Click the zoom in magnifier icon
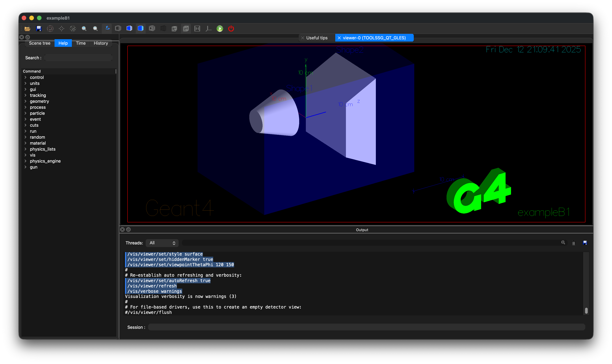The image size is (612, 364). pyautogui.click(x=95, y=28)
